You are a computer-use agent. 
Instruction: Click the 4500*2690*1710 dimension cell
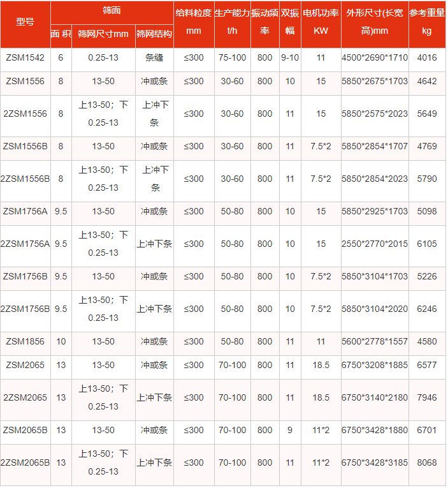pyautogui.click(x=374, y=58)
